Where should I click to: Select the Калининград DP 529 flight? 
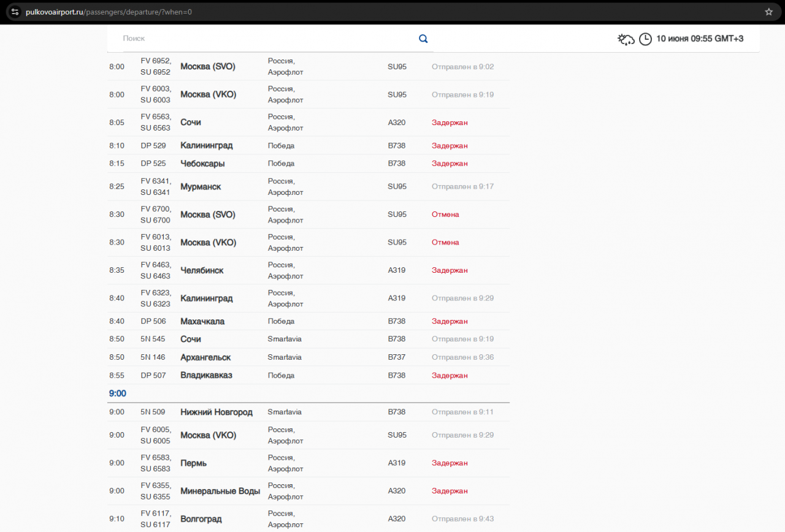(x=206, y=146)
